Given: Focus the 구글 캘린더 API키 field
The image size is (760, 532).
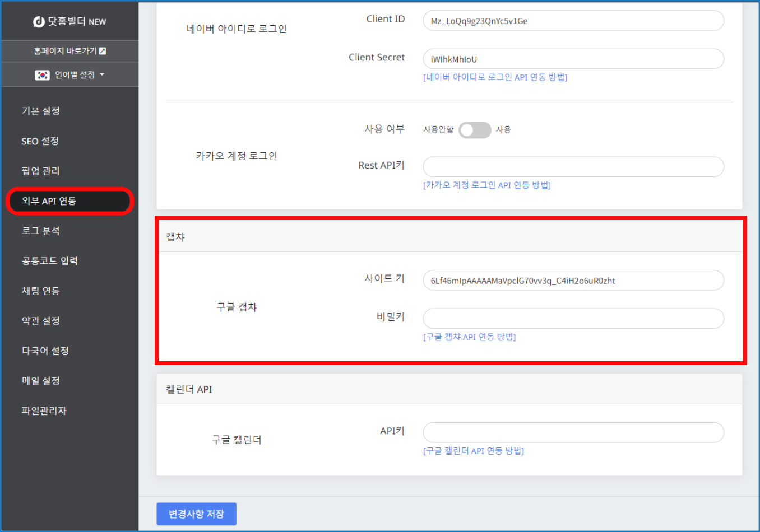Looking at the screenshot, I should click(573, 432).
